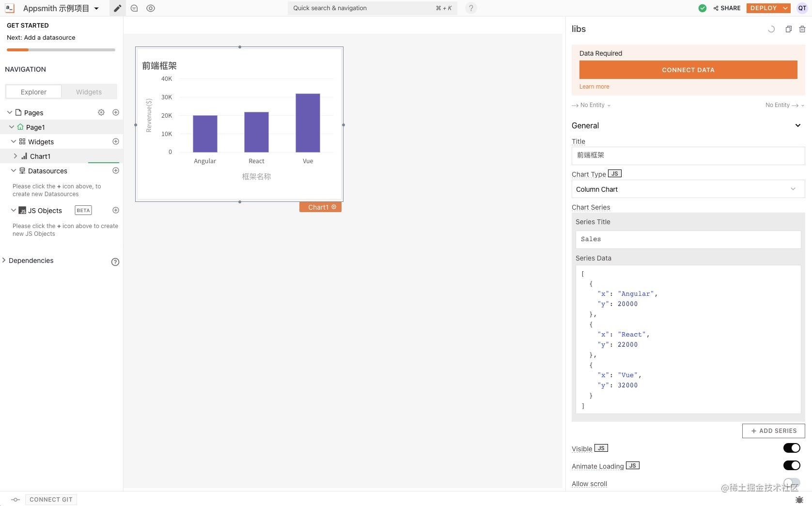Add a new JS Object with plus icon
The width and height of the screenshot is (812, 506).
(116, 210)
